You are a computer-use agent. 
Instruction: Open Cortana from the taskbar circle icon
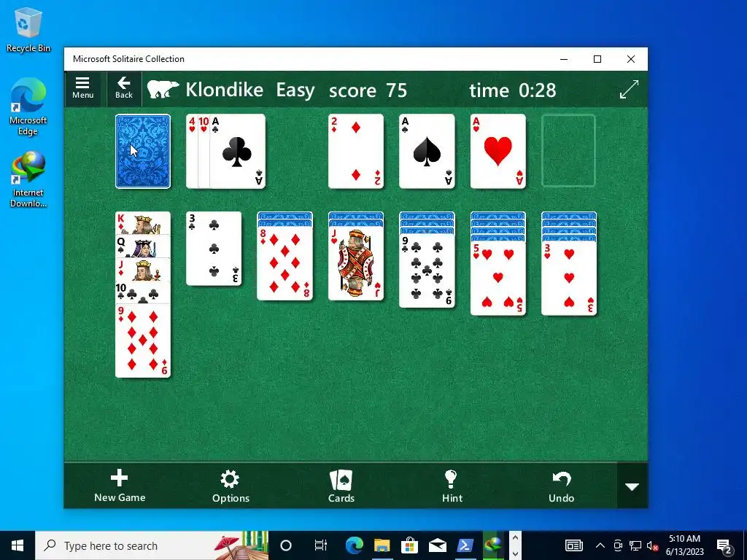pyautogui.click(x=286, y=545)
